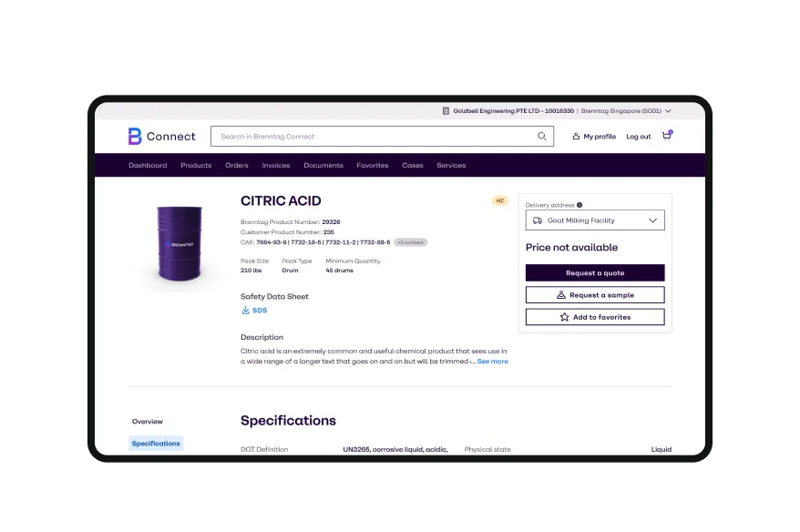800x532 pixels.
Task: Click the Pack Size value 210 lbs
Action: [251, 271]
